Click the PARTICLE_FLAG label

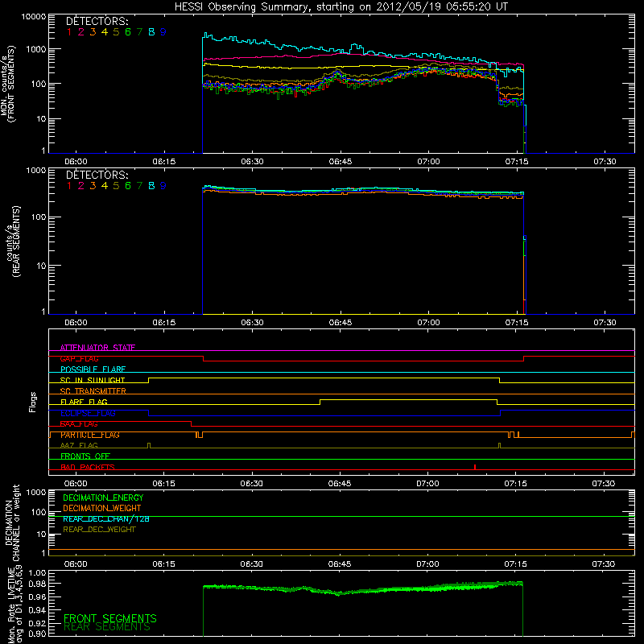point(90,435)
